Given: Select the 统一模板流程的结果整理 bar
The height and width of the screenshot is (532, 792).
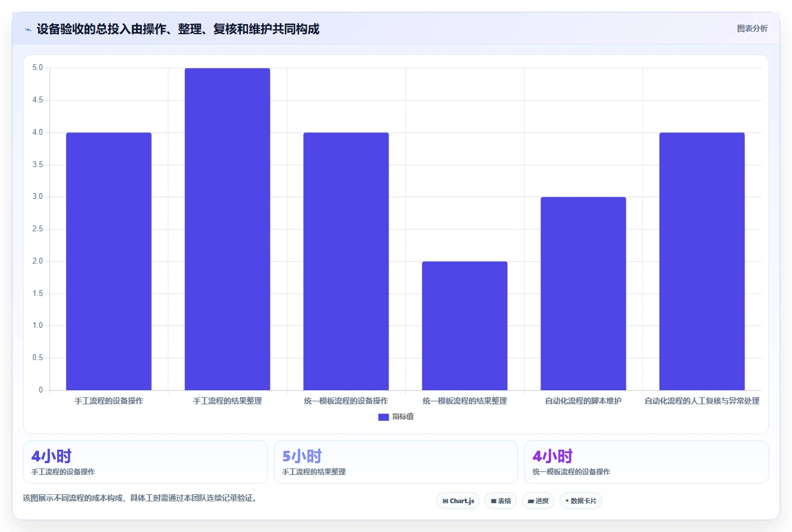Looking at the screenshot, I should (465, 325).
